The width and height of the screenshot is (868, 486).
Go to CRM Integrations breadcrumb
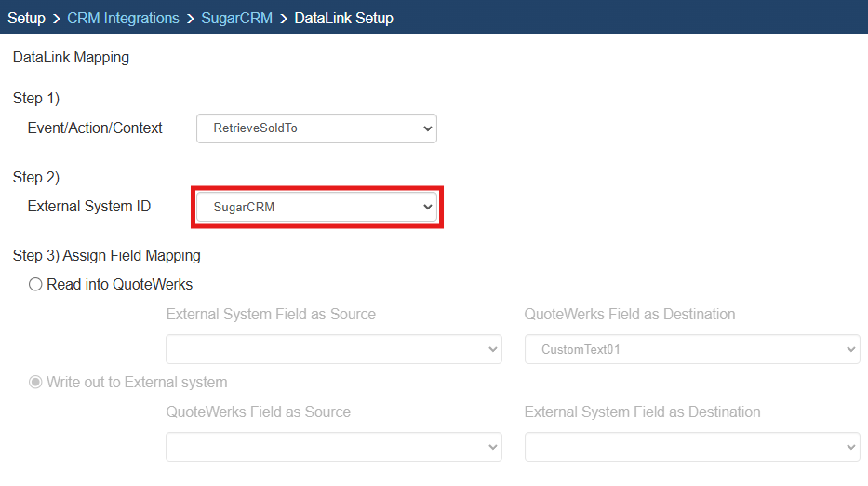(x=123, y=18)
